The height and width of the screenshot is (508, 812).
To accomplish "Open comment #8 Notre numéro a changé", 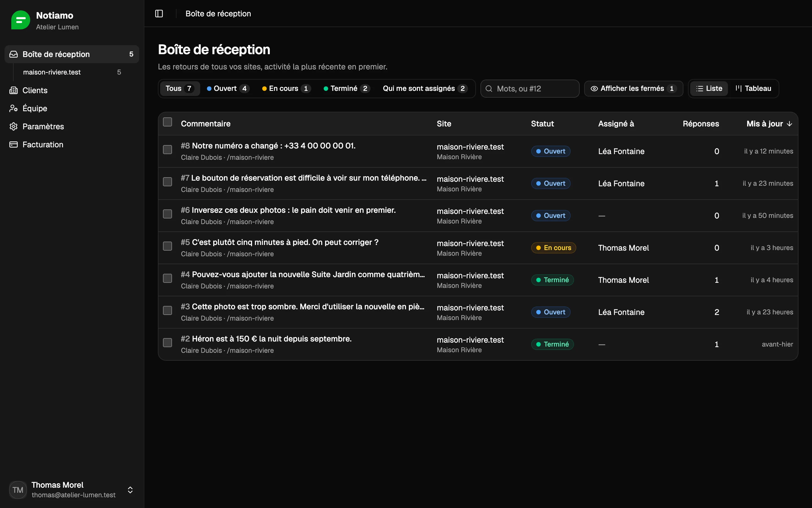I will pyautogui.click(x=268, y=146).
